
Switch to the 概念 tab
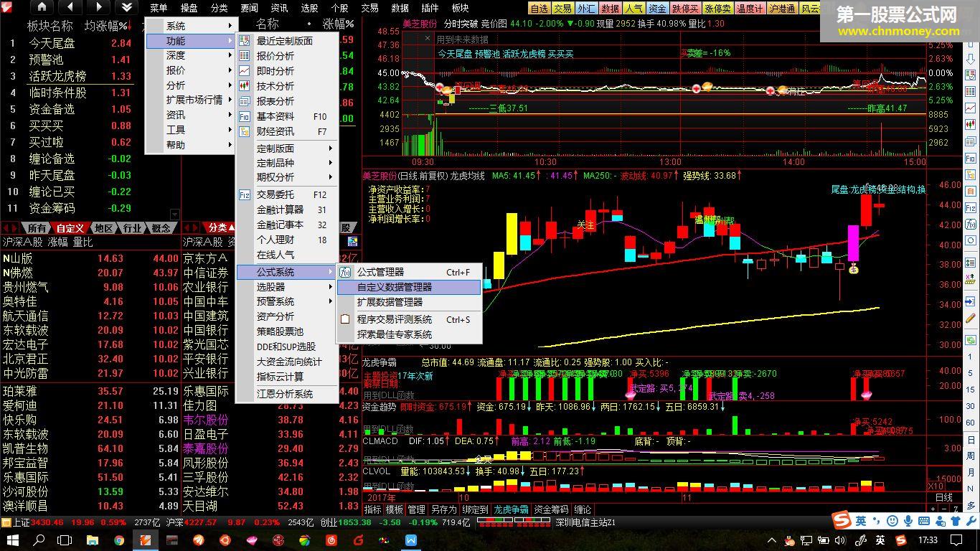coord(161,228)
